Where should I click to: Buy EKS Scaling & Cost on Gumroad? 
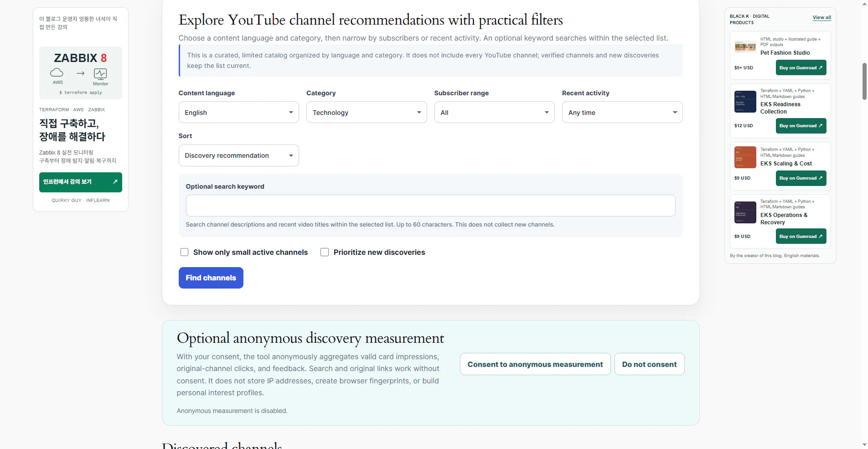pos(801,178)
